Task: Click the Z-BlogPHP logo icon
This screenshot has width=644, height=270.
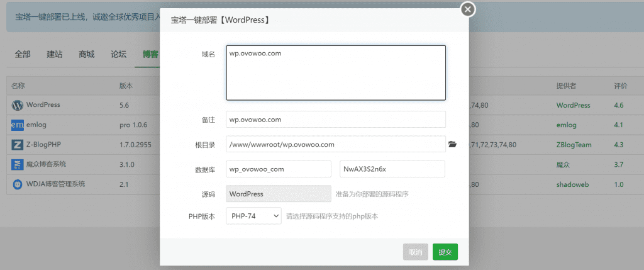Action: tap(17, 145)
